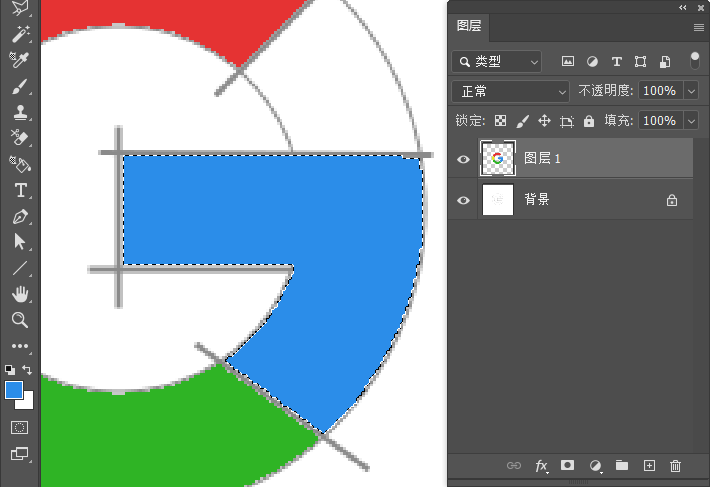Select the Hand tool
This screenshot has height=487, width=710.
click(20, 294)
